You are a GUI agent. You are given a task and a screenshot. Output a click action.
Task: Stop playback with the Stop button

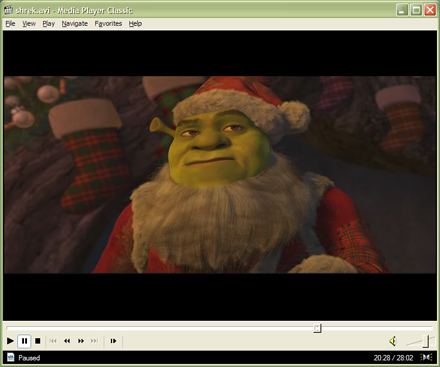(x=38, y=341)
